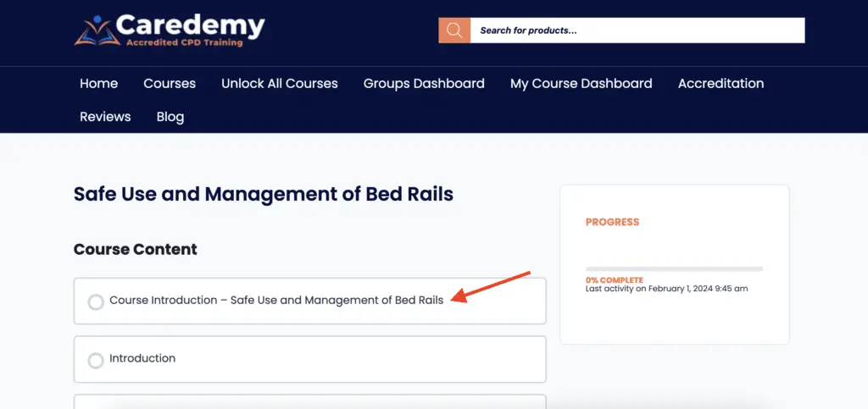Click the Search for products field
The height and width of the screenshot is (409, 868).
[637, 30]
